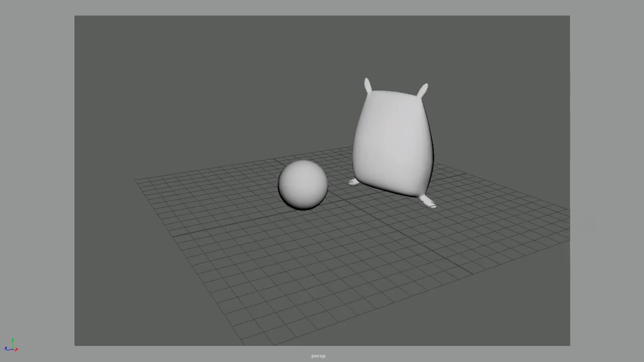644x362 pixels.
Task: Select the red X axis on view gizmo
Action: click(x=16, y=350)
